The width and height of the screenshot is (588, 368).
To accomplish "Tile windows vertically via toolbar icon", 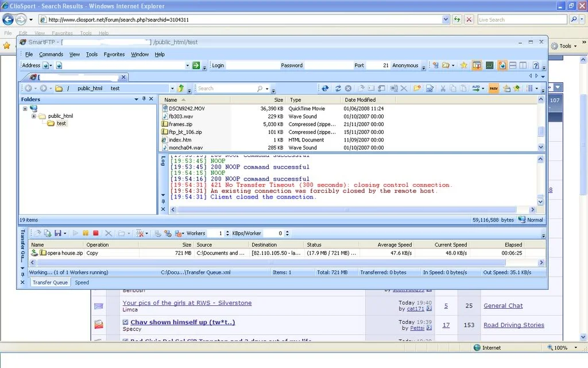I will (523, 66).
